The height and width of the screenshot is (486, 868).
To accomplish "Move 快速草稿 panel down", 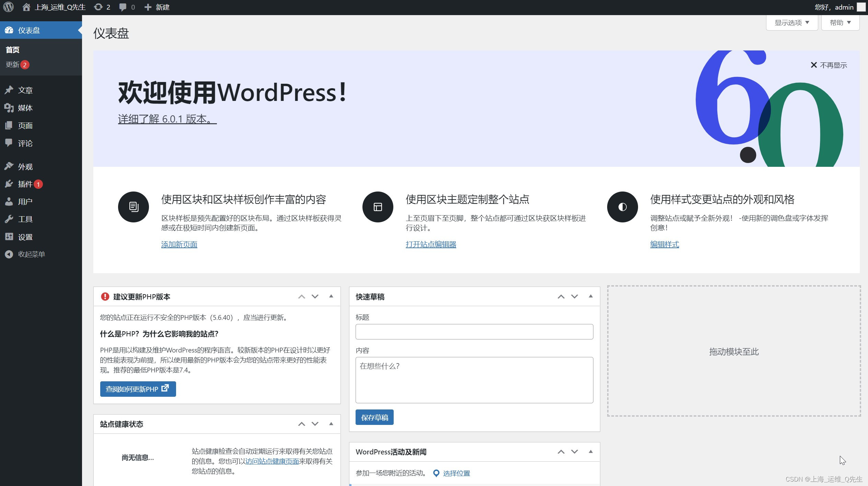I will pyautogui.click(x=575, y=297).
